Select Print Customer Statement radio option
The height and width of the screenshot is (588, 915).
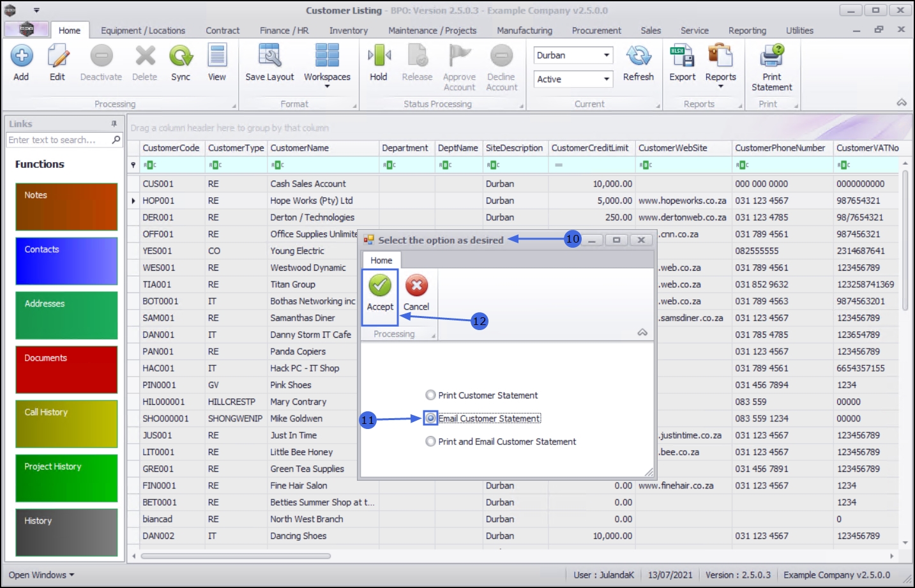click(431, 395)
